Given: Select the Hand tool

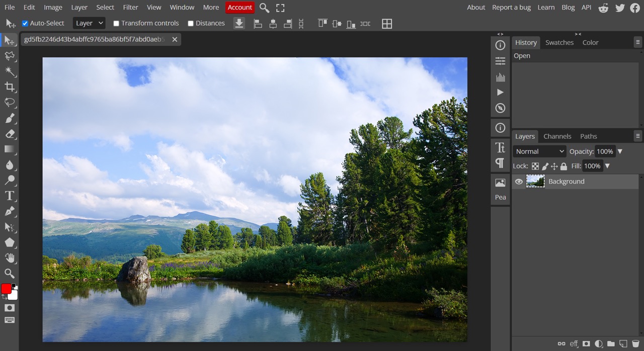Looking at the screenshot, I should [10, 257].
